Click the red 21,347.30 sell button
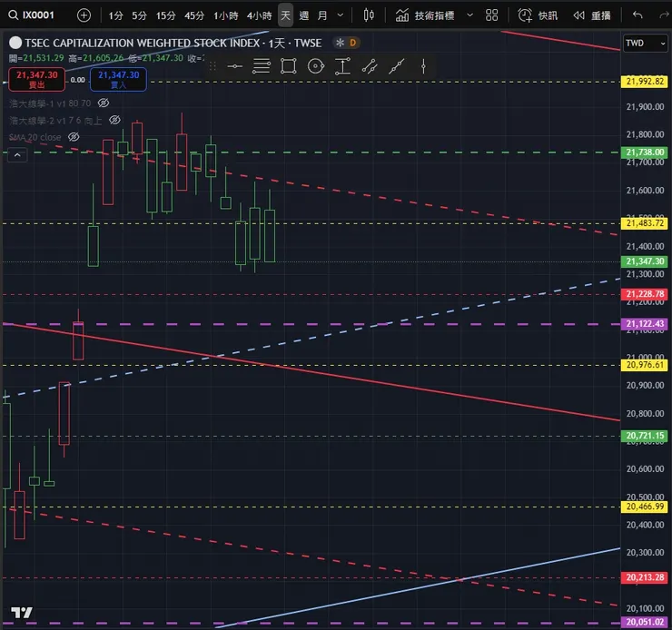Viewport: 672px width, 630px height. tap(37, 79)
